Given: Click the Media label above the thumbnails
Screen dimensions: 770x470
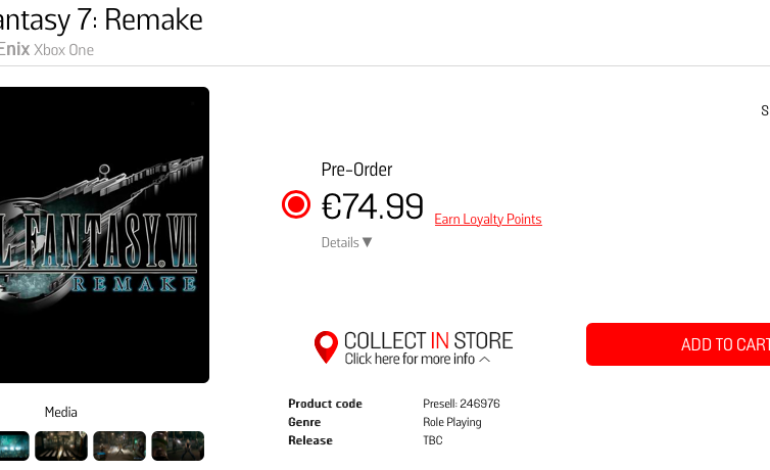Looking at the screenshot, I should coord(61,412).
